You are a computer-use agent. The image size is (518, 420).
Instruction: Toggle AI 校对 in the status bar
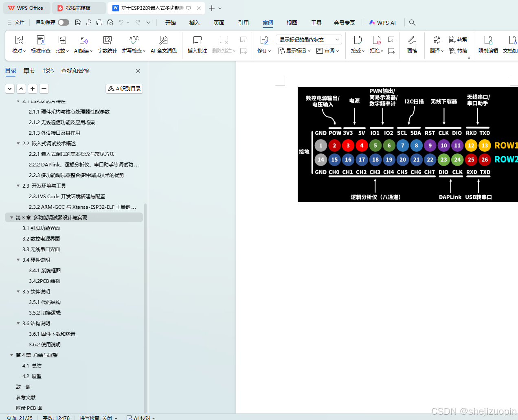tap(140, 418)
